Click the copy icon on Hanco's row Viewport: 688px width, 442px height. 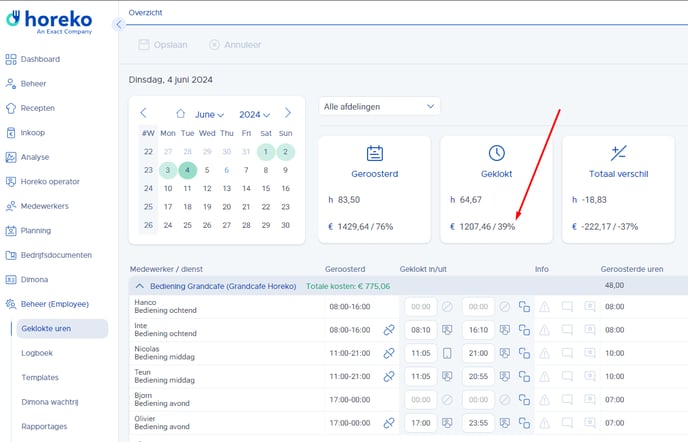coord(524,307)
